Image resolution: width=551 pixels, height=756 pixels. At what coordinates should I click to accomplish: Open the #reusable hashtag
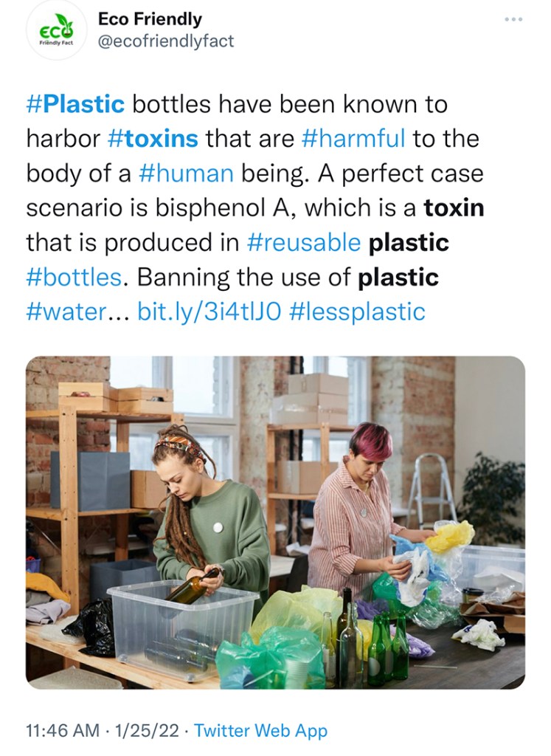tap(303, 242)
